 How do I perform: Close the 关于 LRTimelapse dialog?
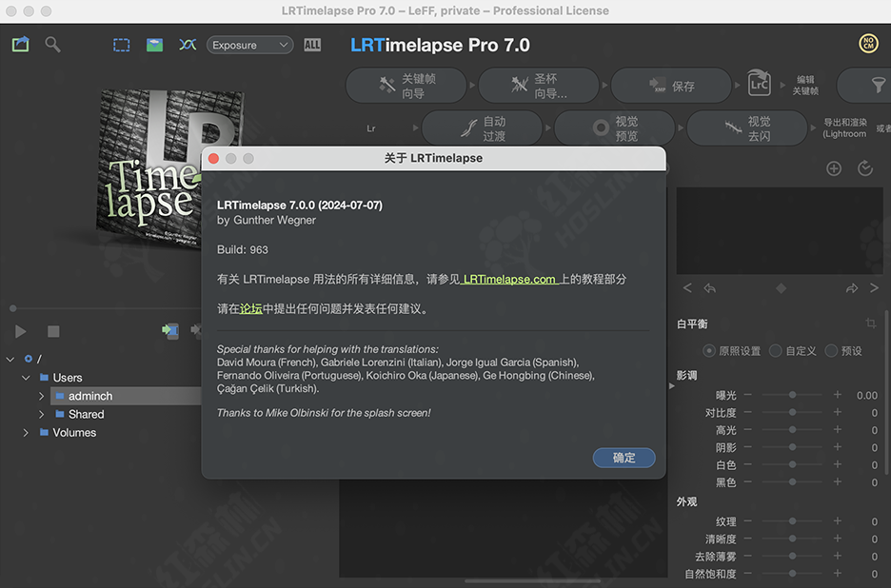pos(213,159)
